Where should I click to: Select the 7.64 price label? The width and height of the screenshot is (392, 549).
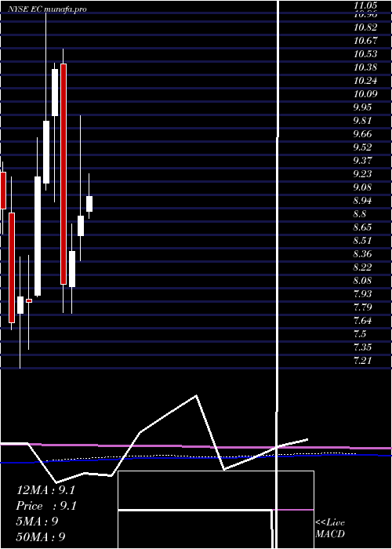pyautogui.click(x=362, y=321)
